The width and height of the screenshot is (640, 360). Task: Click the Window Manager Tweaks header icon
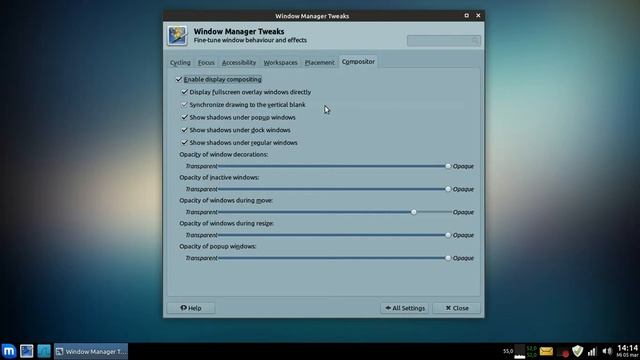click(x=178, y=36)
